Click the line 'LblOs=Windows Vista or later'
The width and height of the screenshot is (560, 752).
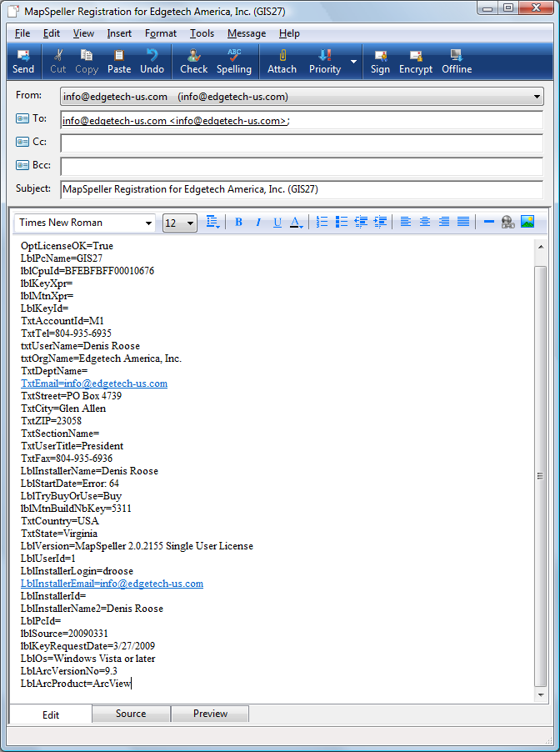tap(87, 659)
